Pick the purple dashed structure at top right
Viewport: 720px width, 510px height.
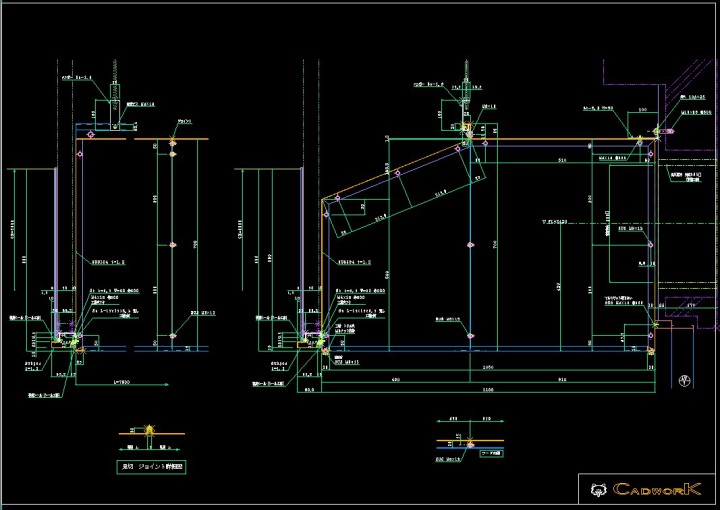pos(660,100)
